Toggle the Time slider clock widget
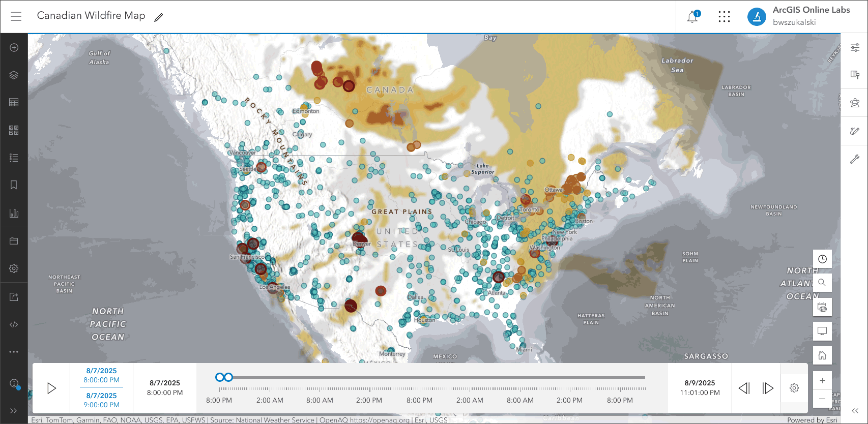868x424 pixels. [822, 259]
